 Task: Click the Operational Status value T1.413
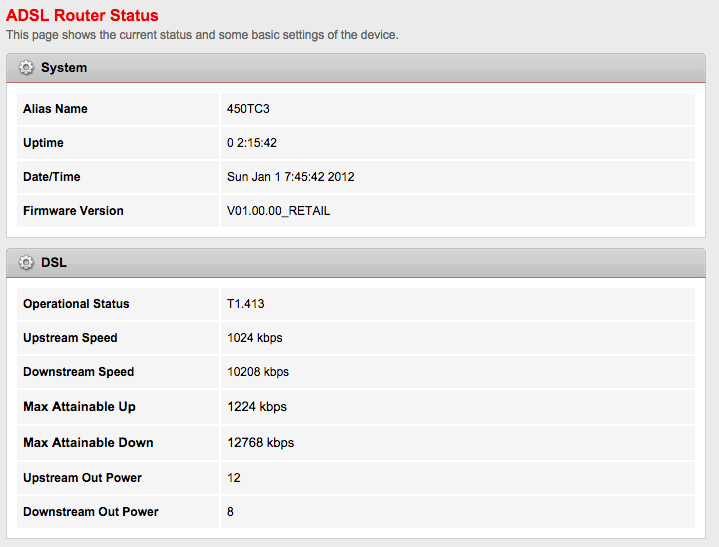click(x=246, y=304)
